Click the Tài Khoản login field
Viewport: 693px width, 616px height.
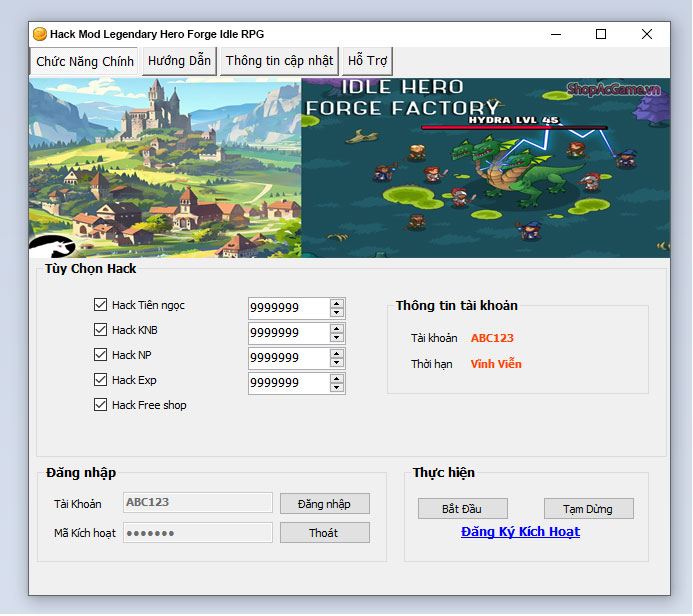[x=198, y=502]
